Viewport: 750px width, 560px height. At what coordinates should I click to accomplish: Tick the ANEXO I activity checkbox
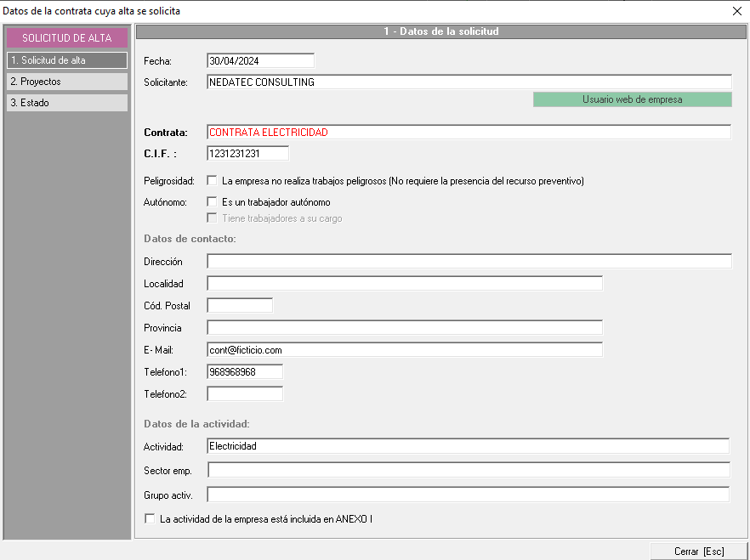151,518
